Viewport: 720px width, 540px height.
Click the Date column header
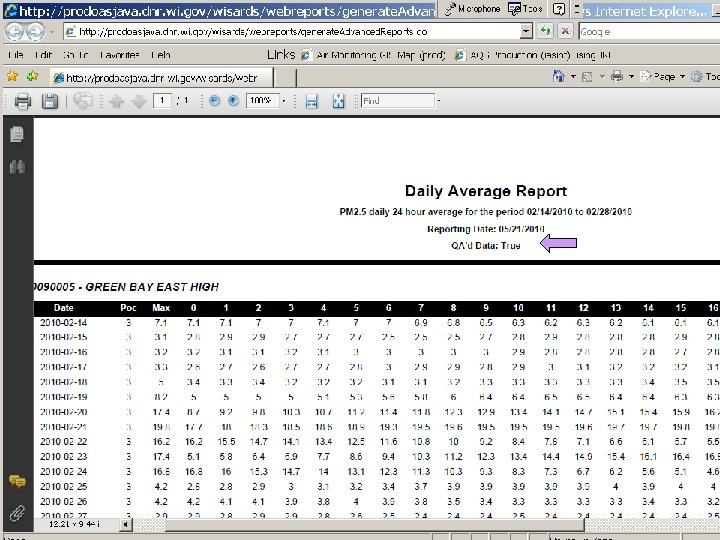[63, 308]
